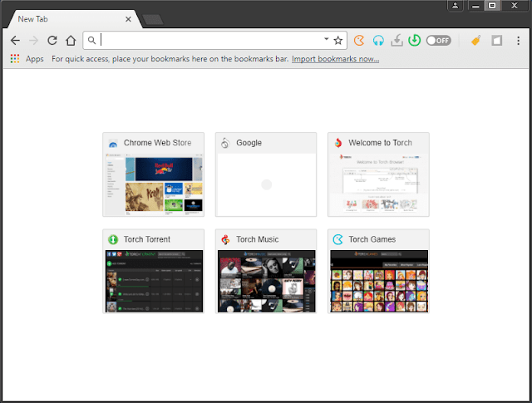
Task: Click the search magnifier in address bar
Action: point(91,41)
